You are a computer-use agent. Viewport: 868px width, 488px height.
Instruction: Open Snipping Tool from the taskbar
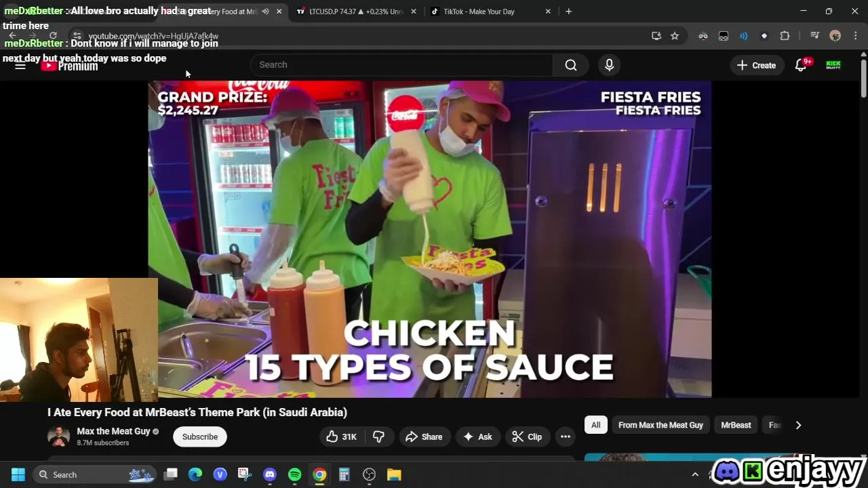[x=245, y=474]
